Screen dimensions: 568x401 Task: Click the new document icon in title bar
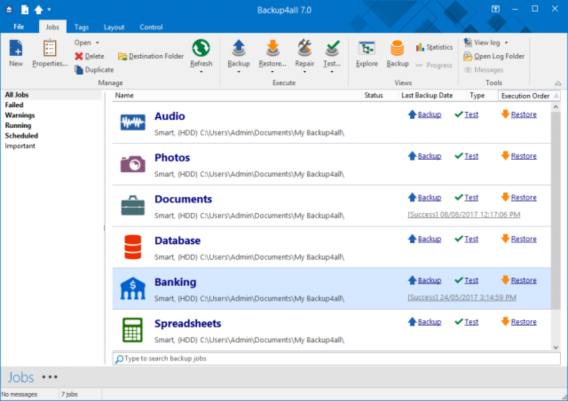click(25, 9)
